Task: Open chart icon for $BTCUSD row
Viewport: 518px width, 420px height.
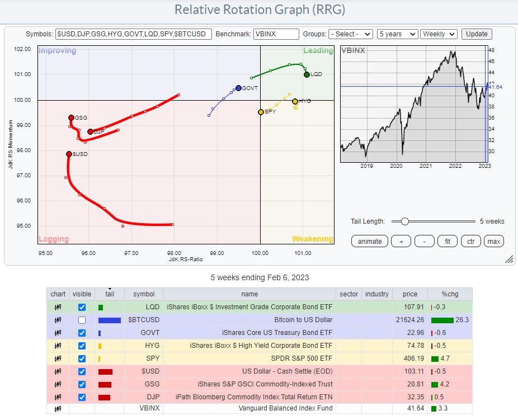Action: point(58,320)
